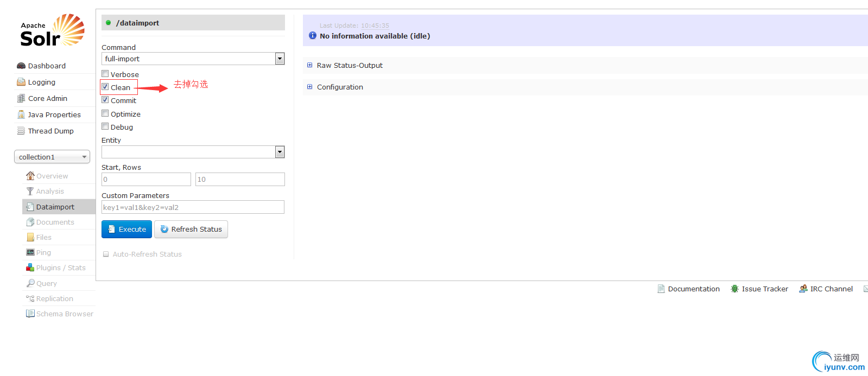Viewport: 868px width, 376px height.
Task: Click the refresh icon on Refresh Status
Action: pos(164,229)
